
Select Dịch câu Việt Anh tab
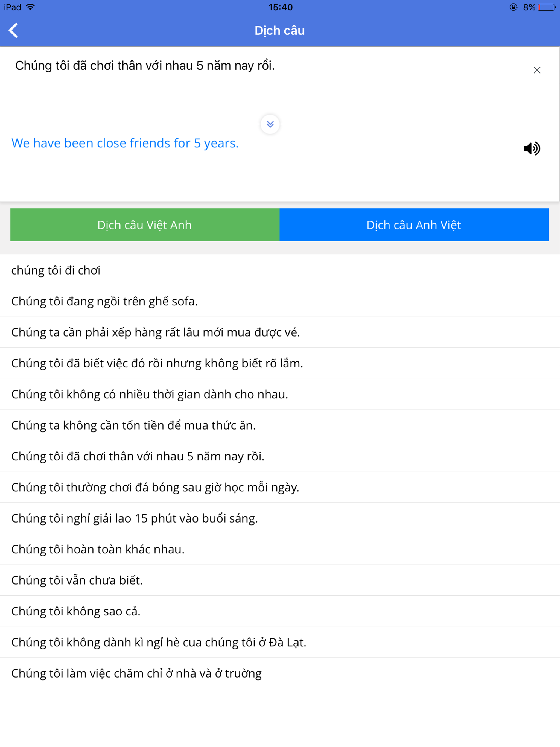pyautogui.click(x=145, y=224)
